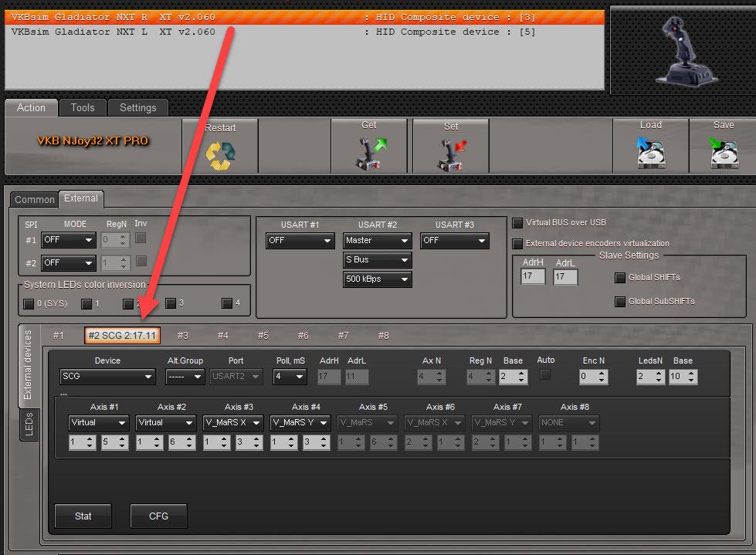
Task: Open the Alt.Group dropdown
Action: click(185, 376)
